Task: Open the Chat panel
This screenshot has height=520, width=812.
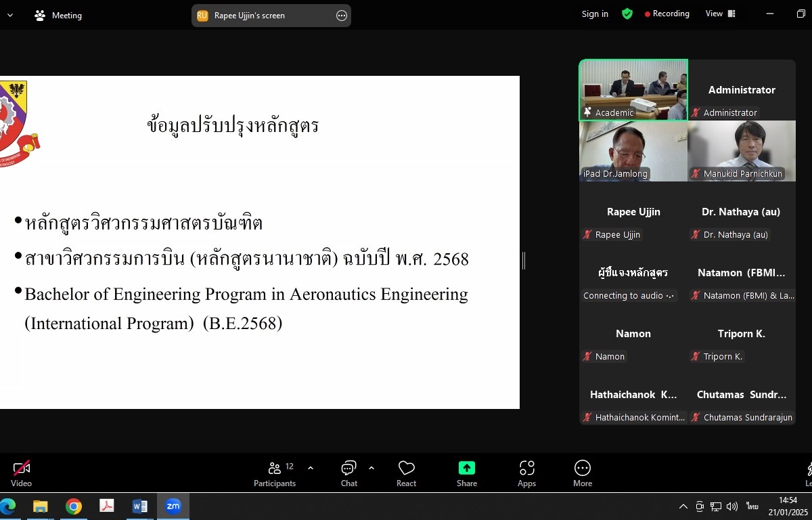Action: point(348,473)
